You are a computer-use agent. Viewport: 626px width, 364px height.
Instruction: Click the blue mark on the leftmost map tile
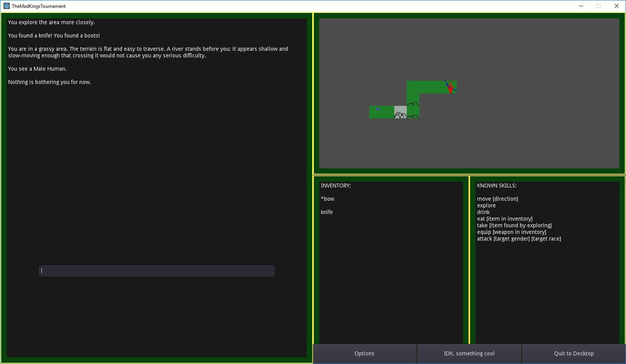378,109
